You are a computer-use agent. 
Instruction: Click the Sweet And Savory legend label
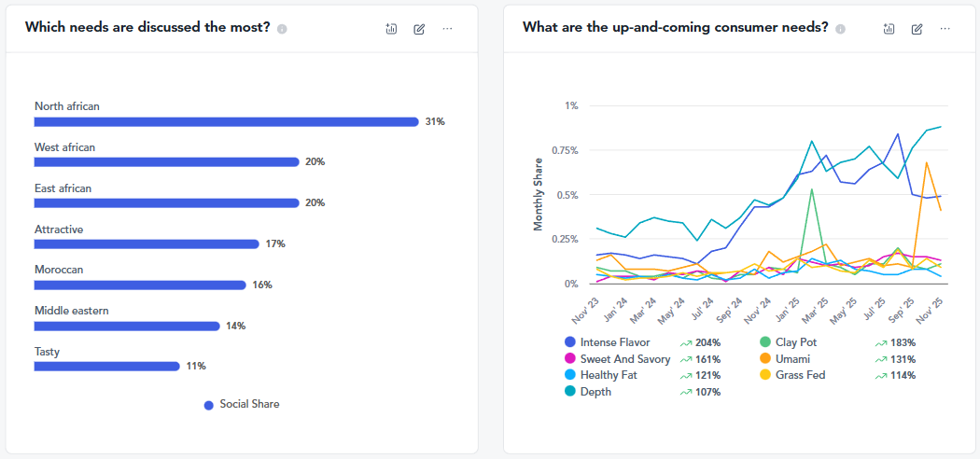(624, 359)
